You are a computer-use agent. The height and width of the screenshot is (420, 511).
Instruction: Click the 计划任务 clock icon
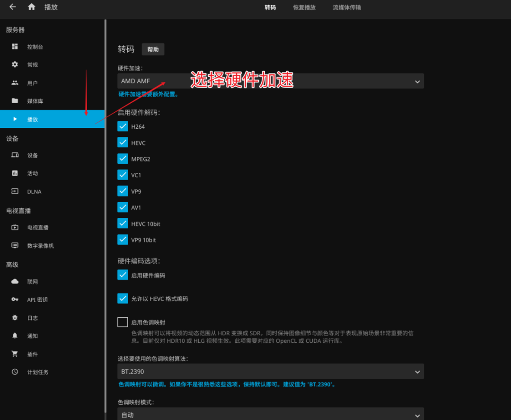coord(15,372)
